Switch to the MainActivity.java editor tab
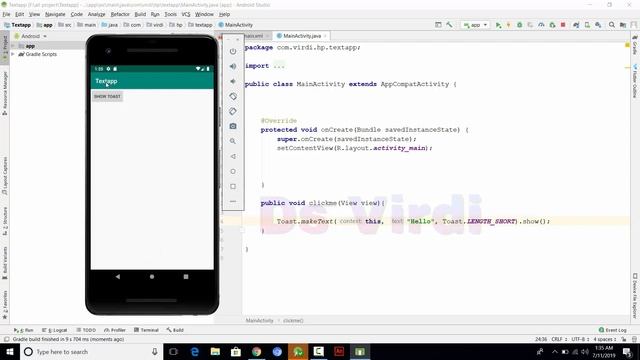Image resolution: width=640 pixels, height=360 pixels. tap(302, 36)
